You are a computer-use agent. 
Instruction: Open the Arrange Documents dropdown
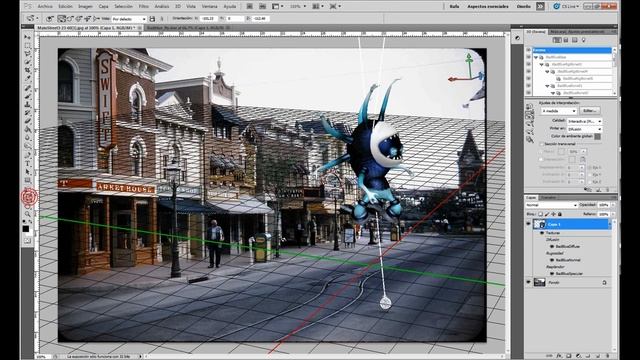pyautogui.click(x=318, y=7)
